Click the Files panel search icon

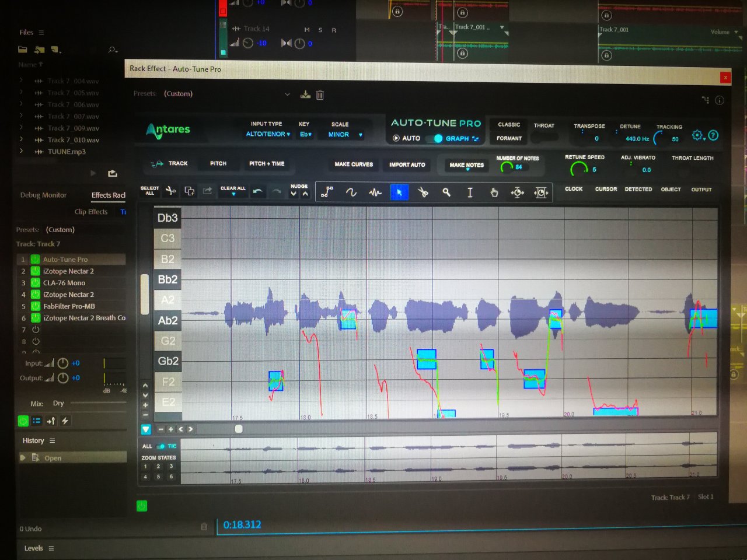click(x=113, y=50)
